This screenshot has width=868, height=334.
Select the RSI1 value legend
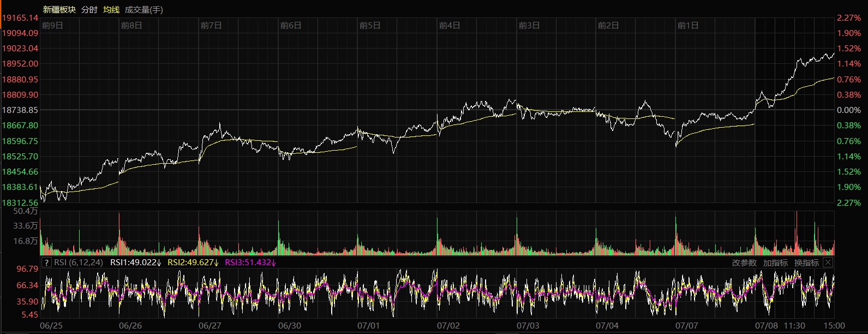(x=136, y=263)
